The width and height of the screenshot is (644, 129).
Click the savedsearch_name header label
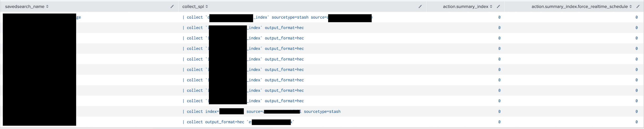coord(25,6)
